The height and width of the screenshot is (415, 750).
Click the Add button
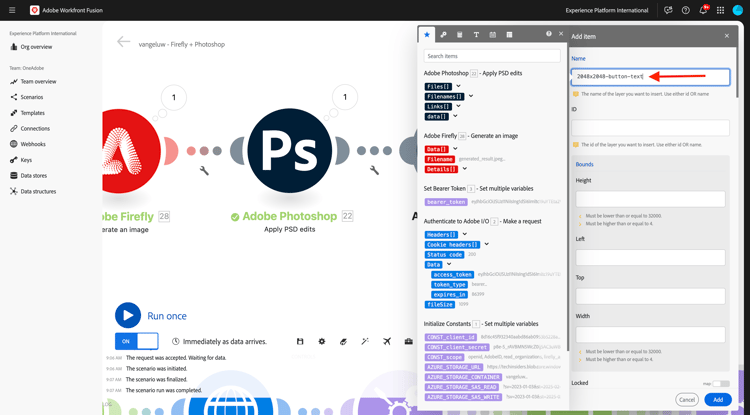718,400
